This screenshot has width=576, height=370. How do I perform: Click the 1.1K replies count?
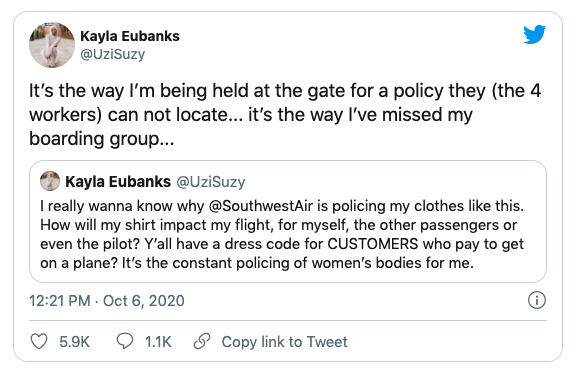click(158, 342)
